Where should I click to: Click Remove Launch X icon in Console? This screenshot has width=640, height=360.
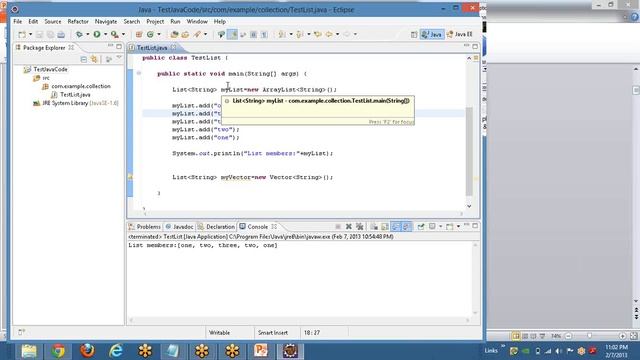pyautogui.click(x=349, y=227)
